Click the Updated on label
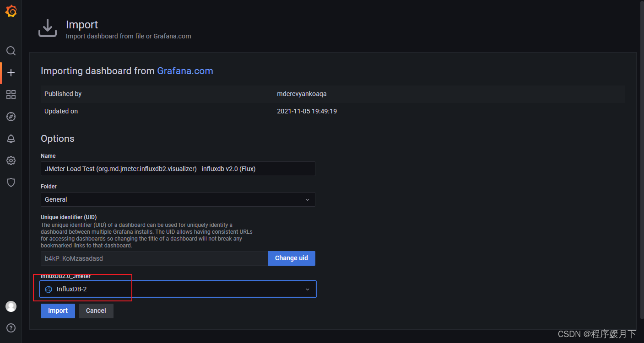644x343 pixels. coord(61,111)
